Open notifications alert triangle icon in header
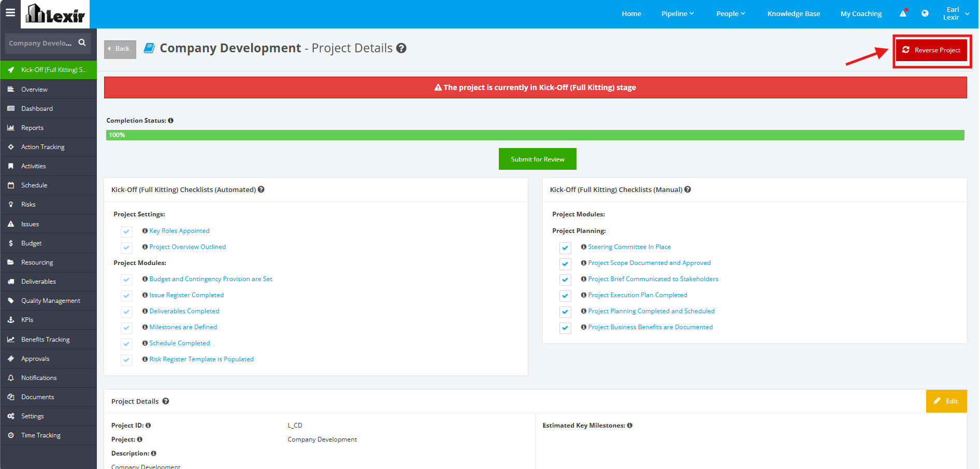 (903, 13)
